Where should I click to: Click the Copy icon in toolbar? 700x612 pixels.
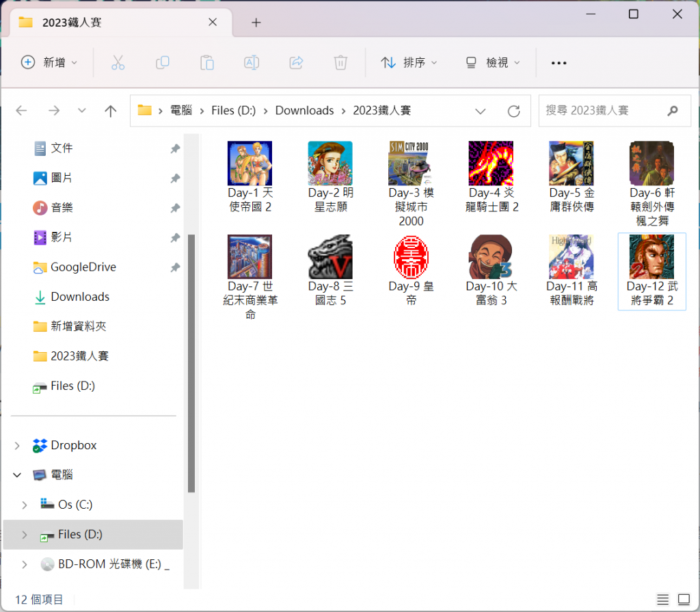[x=163, y=62]
